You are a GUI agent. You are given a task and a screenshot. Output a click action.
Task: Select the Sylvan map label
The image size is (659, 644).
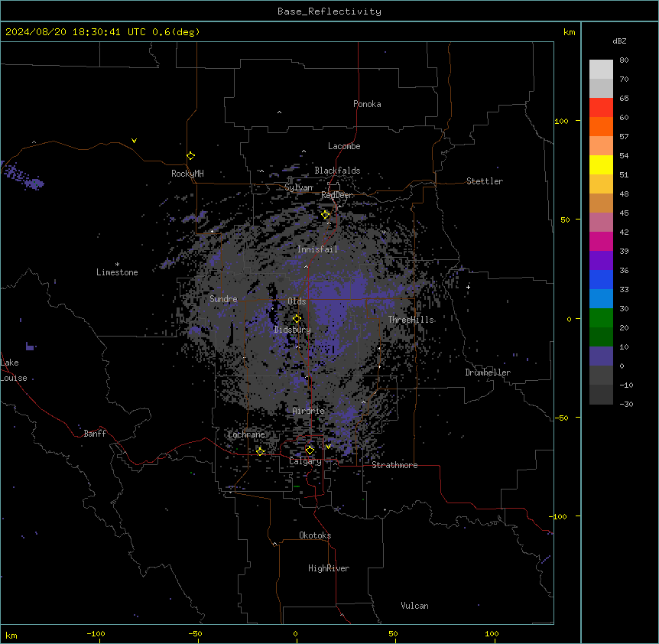(x=299, y=188)
